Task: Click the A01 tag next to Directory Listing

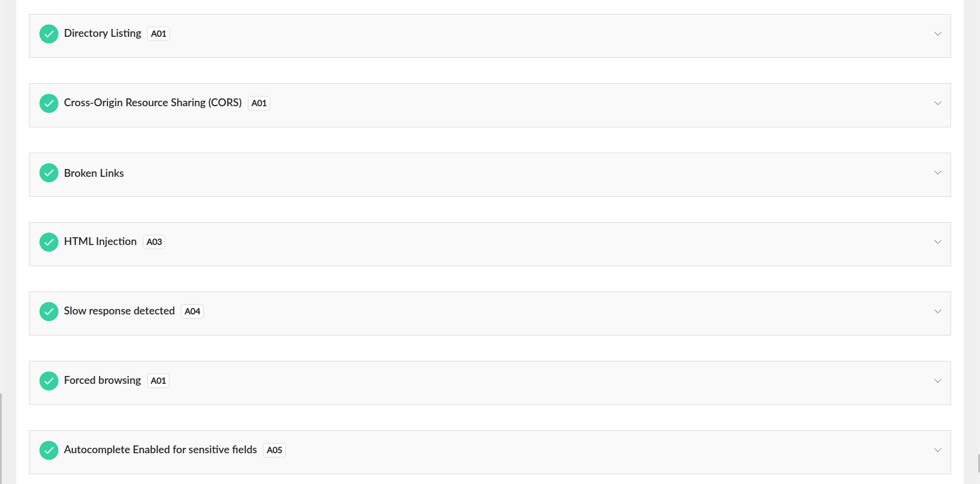Action: 159,34
